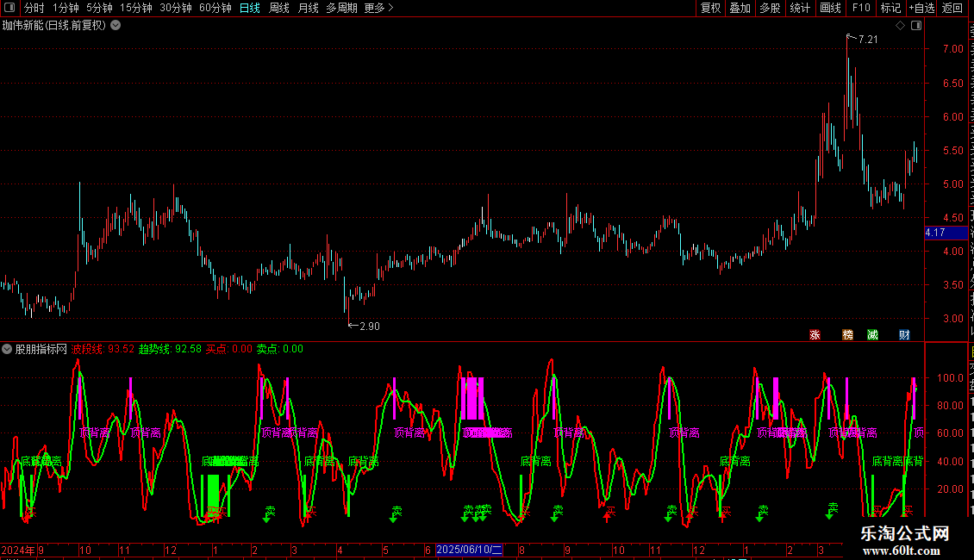
Task: Switch to 周线 weekly chart
Action: click(279, 8)
